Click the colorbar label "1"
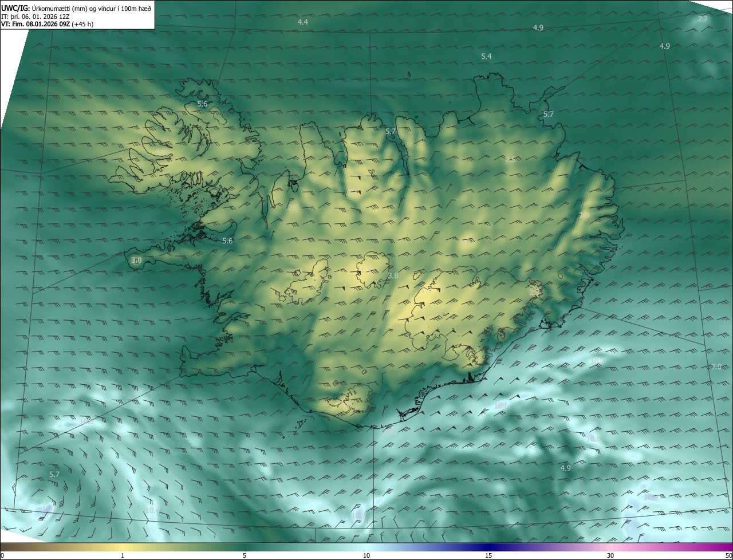733x560 pixels. [123, 555]
